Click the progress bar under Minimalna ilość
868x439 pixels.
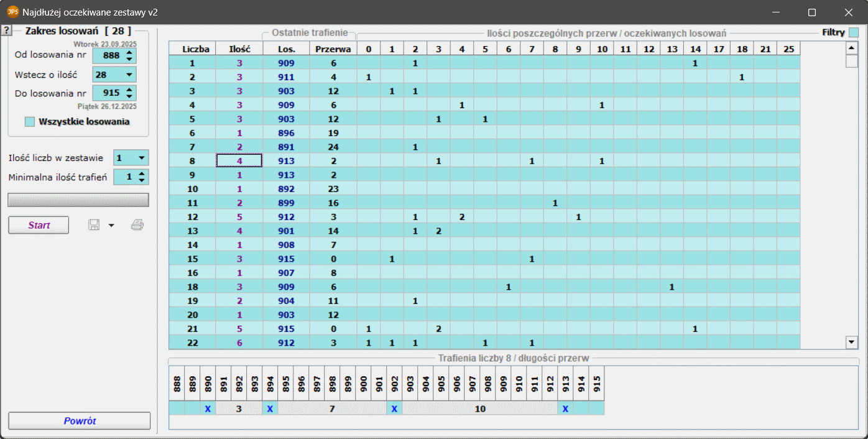[x=78, y=200]
